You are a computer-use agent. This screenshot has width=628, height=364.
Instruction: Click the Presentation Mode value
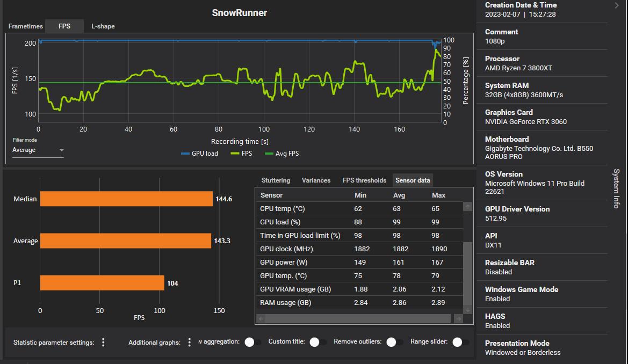[523, 352]
